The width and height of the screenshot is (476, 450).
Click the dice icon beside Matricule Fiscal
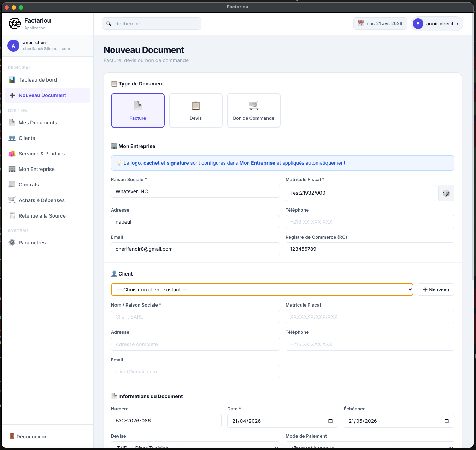click(446, 193)
